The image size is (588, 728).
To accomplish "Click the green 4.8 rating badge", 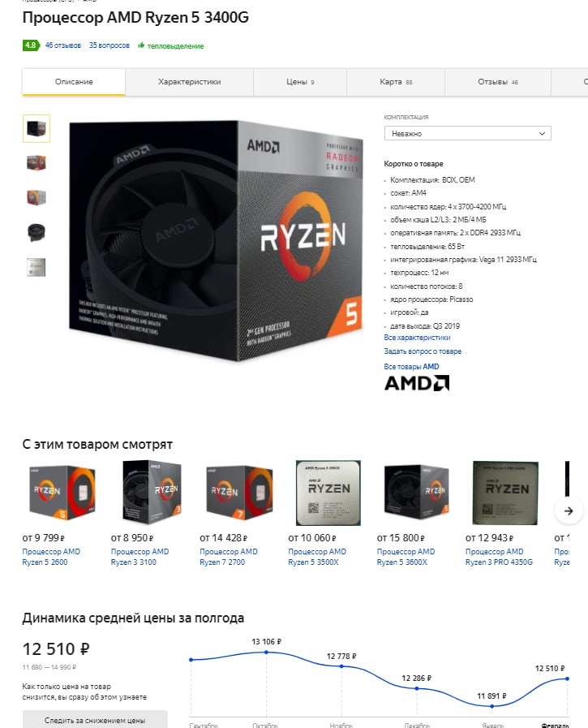I will coord(31,45).
